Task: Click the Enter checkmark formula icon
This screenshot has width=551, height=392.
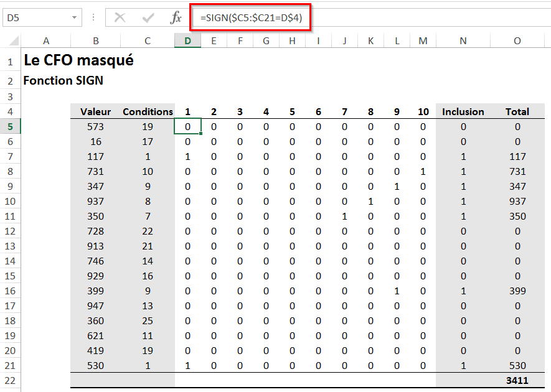Action: click(148, 18)
